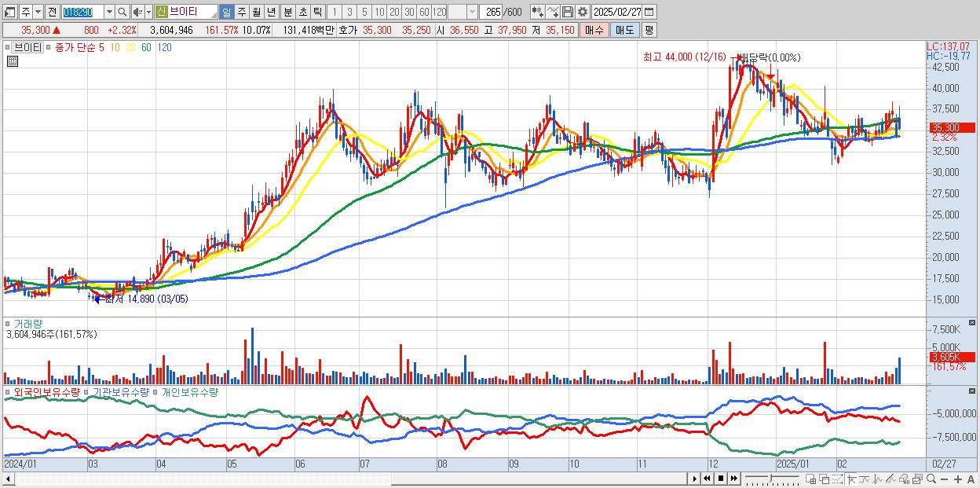
Task: Expand the dropdown arrow next to speaker icon
Action: point(148,12)
